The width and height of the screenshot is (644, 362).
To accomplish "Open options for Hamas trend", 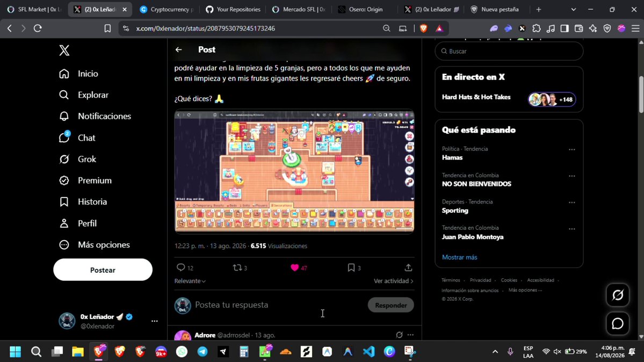I will tap(571, 149).
